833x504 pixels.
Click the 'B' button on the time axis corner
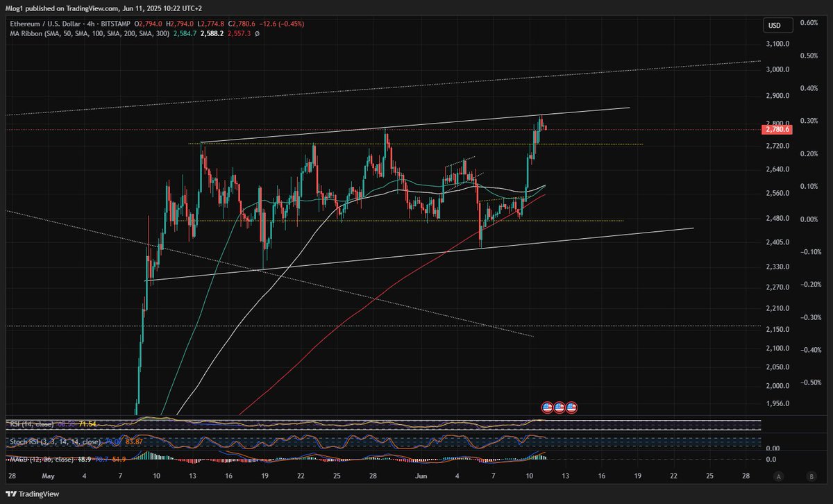point(811,476)
